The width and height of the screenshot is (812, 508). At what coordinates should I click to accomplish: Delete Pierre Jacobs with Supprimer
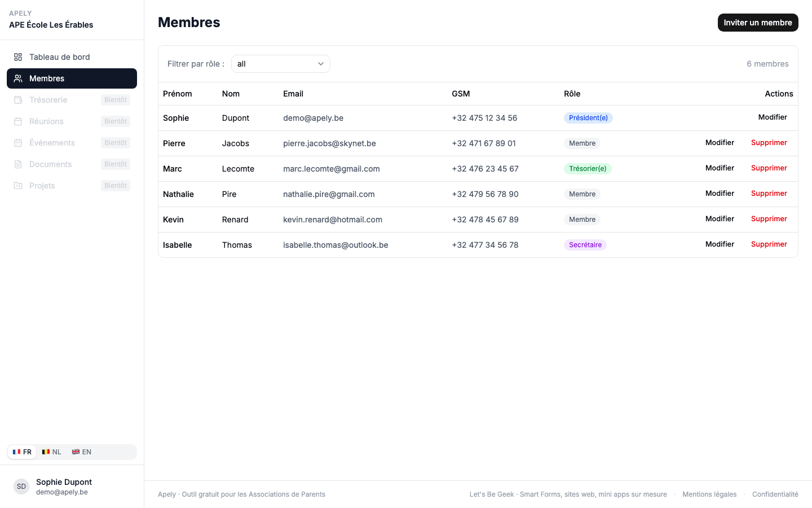point(769,143)
